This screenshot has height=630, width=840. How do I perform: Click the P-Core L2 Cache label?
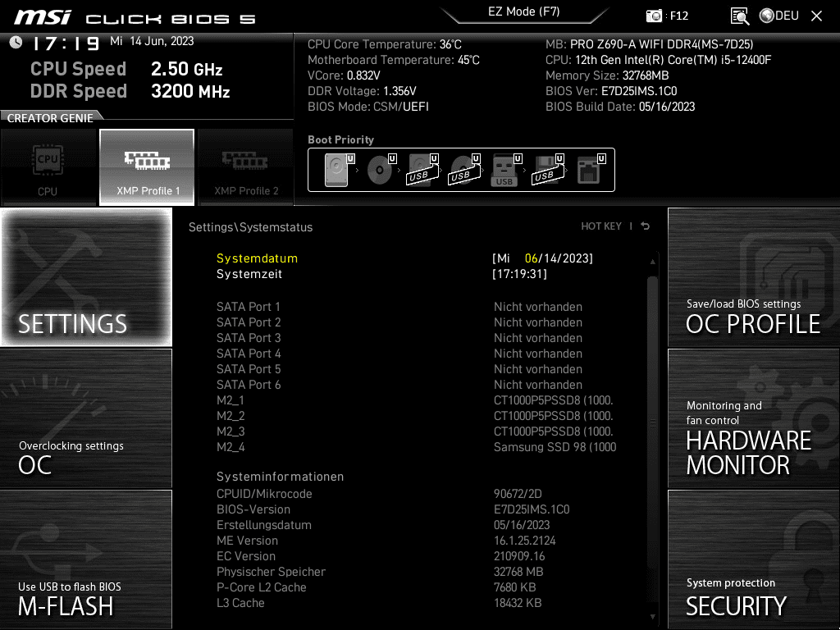[262, 587]
